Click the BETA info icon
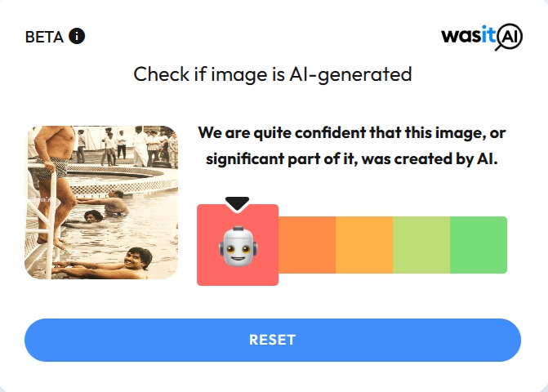 (77, 36)
